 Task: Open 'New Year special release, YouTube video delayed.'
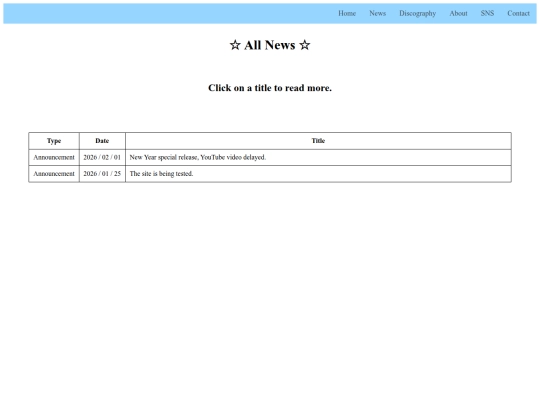pos(198,157)
